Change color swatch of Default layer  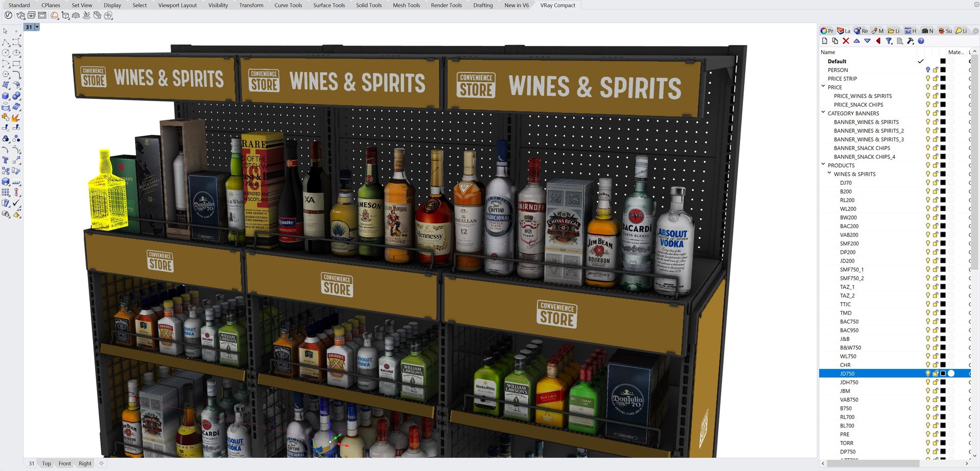[943, 61]
